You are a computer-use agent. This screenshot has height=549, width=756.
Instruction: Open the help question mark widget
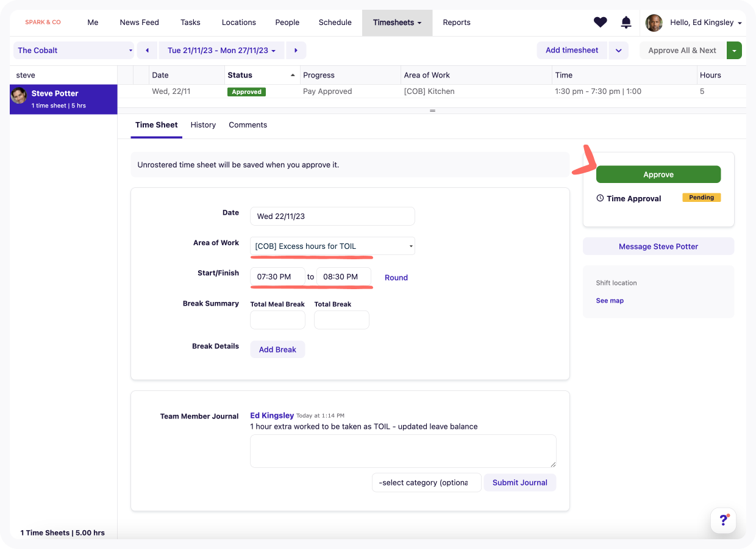724,520
